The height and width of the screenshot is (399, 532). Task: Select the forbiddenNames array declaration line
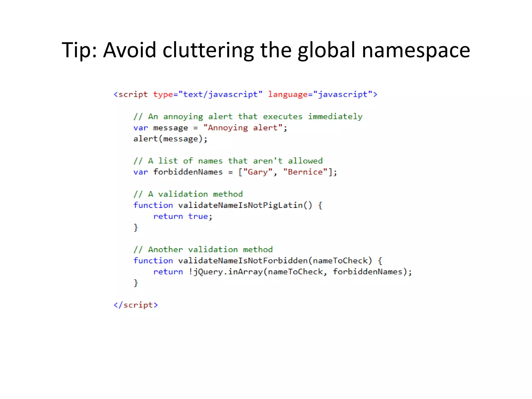point(235,172)
